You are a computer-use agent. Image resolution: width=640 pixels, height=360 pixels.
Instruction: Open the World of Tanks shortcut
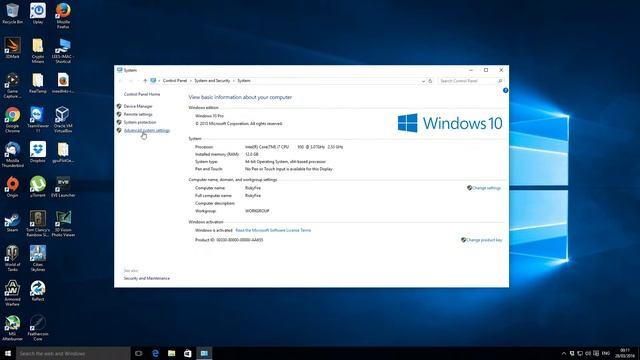point(12,259)
